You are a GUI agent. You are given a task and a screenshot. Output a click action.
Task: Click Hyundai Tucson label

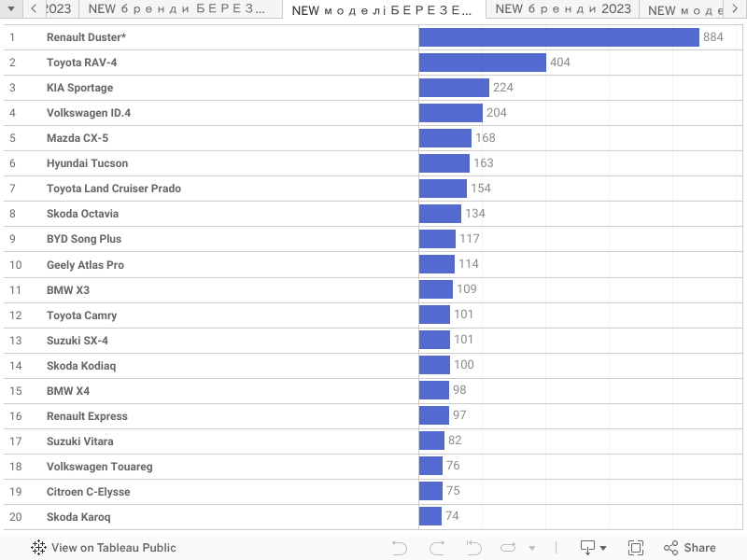[x=87, y=163]
